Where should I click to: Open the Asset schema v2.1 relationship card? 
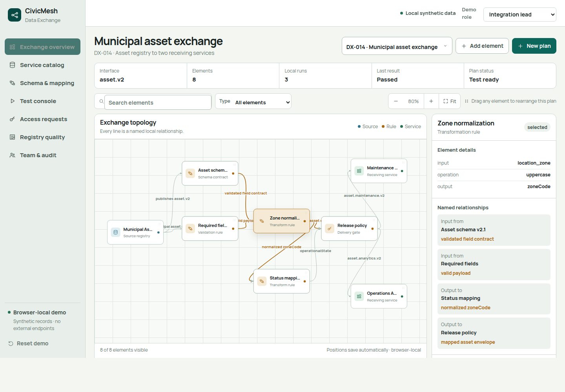click(494, 230)
